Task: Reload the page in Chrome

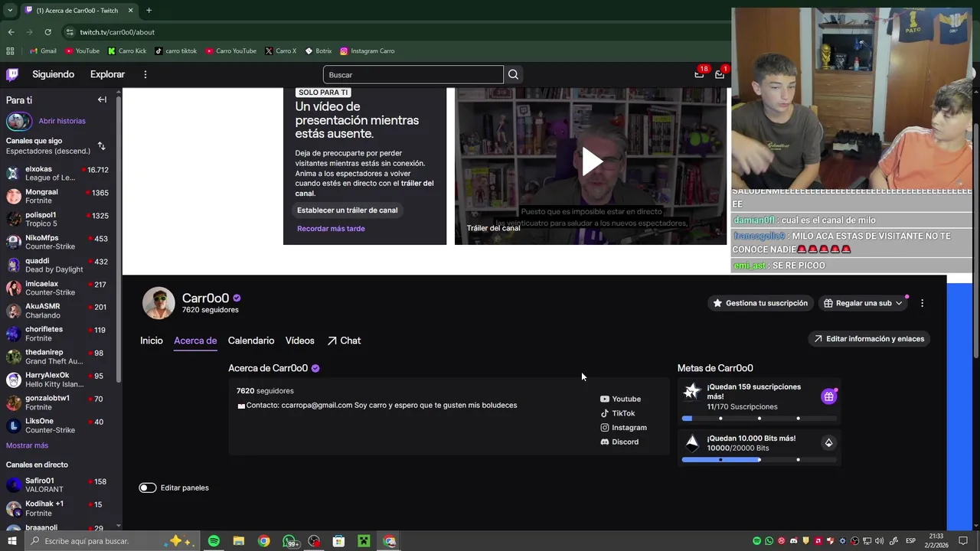Action: tap(47, 32)
